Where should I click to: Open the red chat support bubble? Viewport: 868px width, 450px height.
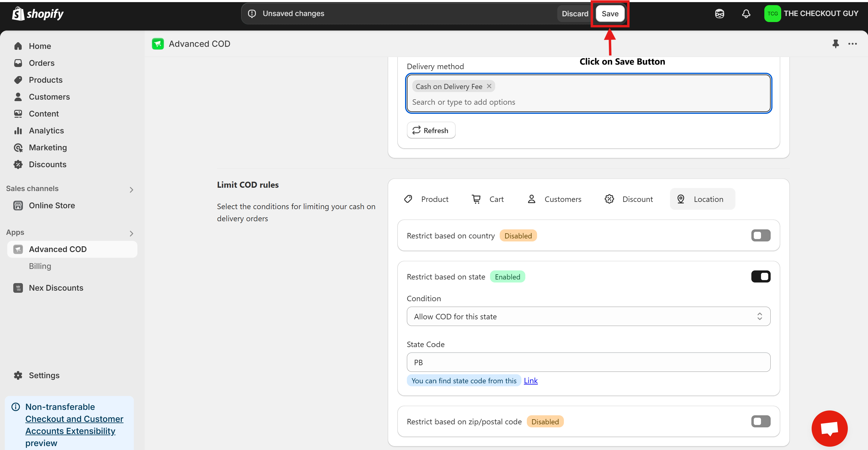coord(829,428)
